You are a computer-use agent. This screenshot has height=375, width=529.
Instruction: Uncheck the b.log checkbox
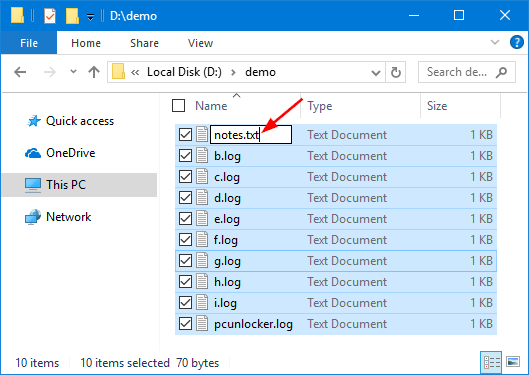click(x=185, y=156)
